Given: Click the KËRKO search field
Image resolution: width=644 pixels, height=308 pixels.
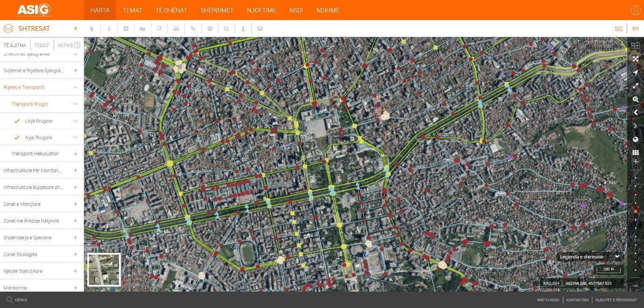Looking at the screenshot, I should point(21,300).
